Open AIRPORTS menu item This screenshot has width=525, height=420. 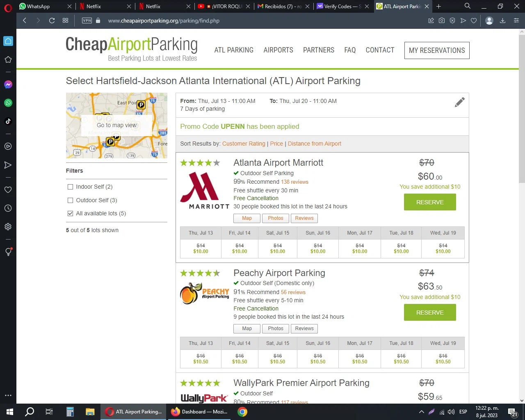(278, 50)
